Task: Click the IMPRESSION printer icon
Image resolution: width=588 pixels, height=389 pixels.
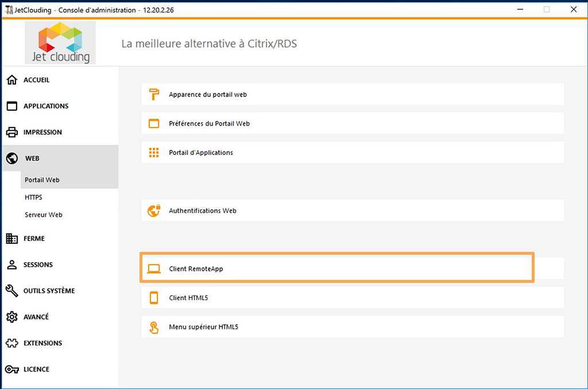Action: point(13,132)
